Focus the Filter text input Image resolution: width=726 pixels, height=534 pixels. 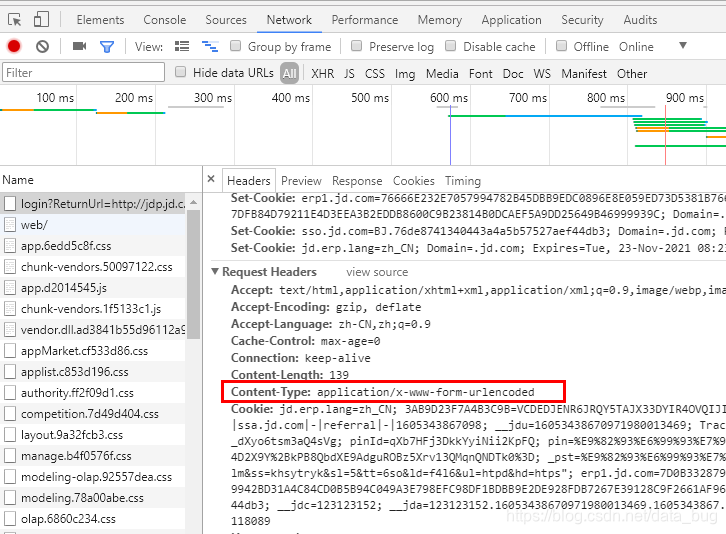pyautogui.click(x=83, y=73)
